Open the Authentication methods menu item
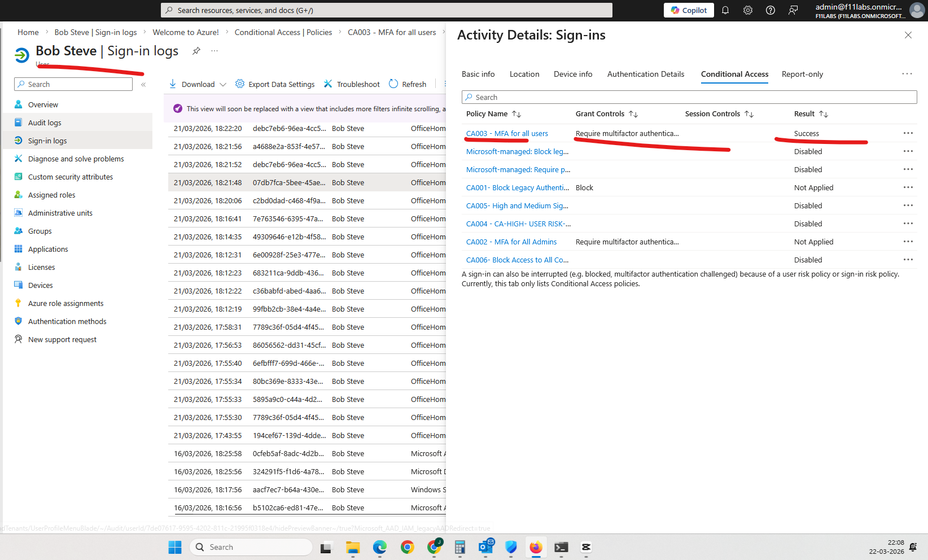928x560 pixels. (x=67, y=321)
